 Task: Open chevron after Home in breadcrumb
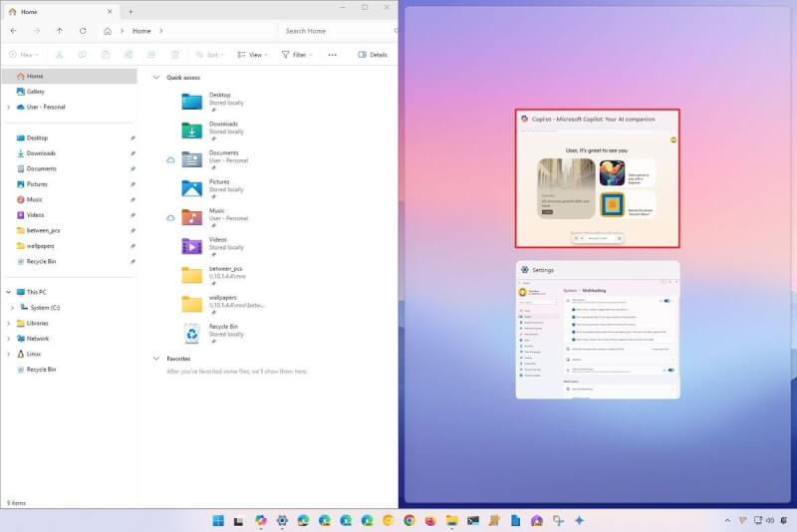click(161, 31)
